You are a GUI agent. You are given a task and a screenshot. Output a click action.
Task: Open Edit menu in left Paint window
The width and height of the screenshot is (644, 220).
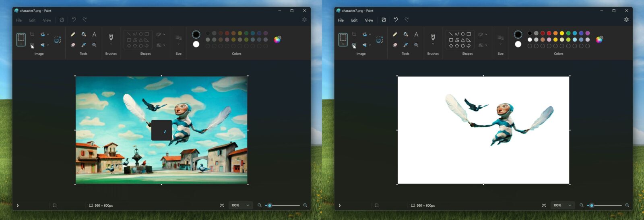32,20
